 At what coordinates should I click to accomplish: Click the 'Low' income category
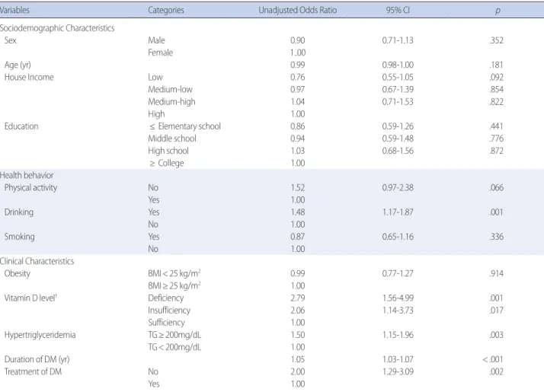point(155,77)
